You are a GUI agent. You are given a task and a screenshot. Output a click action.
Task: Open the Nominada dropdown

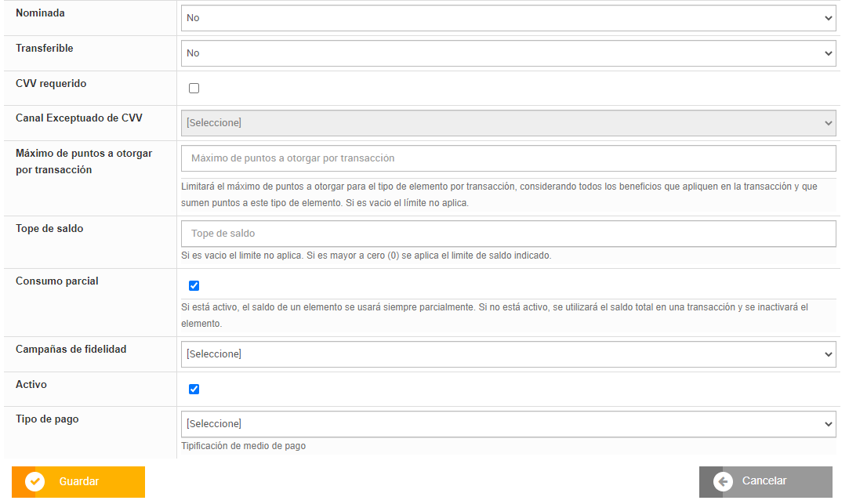[508, 18]
